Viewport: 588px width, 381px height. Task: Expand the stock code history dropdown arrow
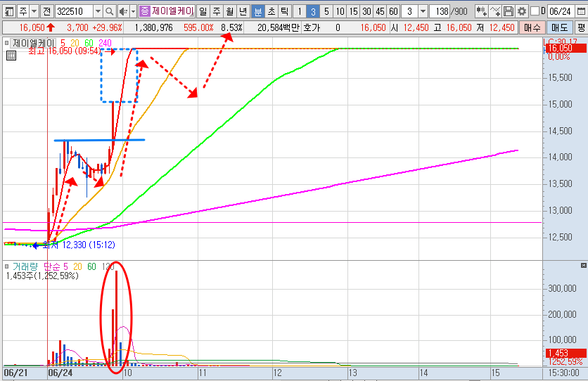(x=98, y=11)
